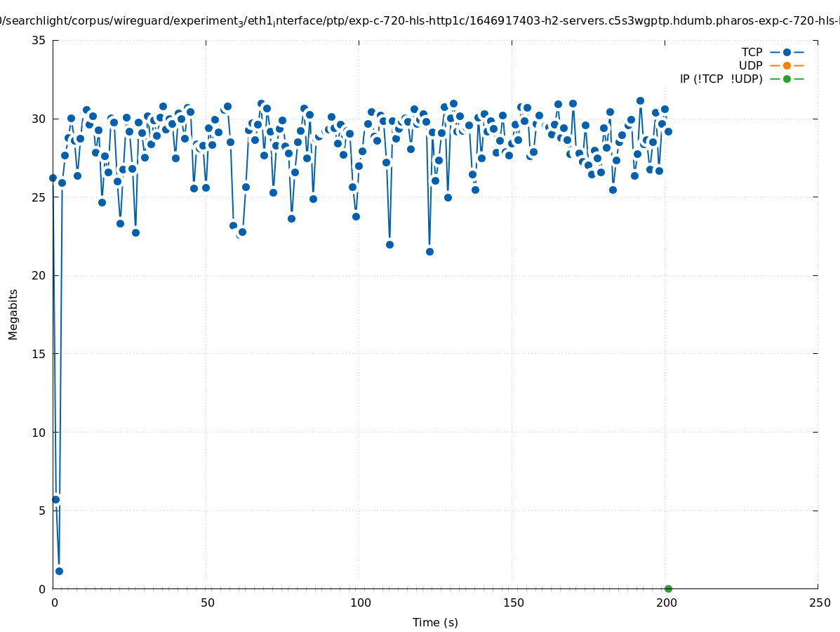Click the 50 tick label on x-axis
The height and width of the screenshot is (632, 840).
(207, 603)
